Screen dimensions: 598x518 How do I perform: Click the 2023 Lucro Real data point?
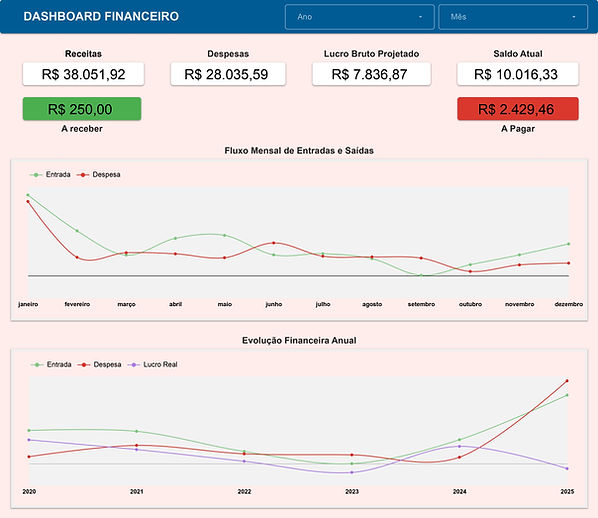352,472
